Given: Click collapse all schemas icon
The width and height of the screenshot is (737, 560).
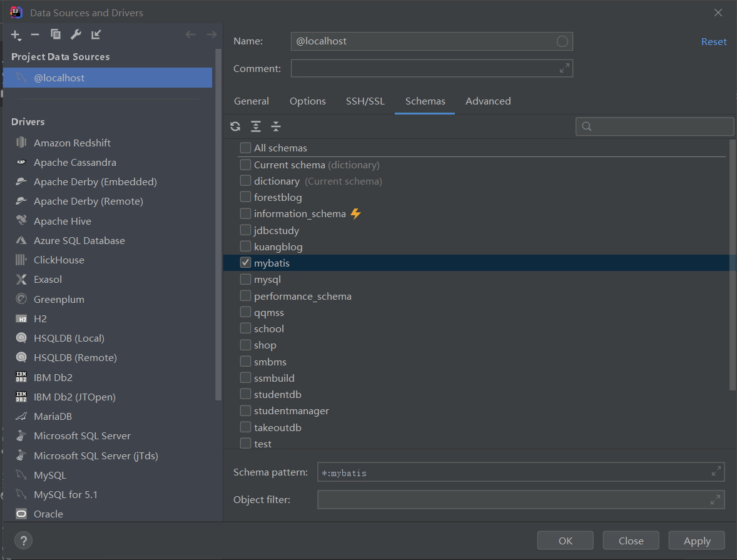Looking at the screenshot, I should [276, 126].
